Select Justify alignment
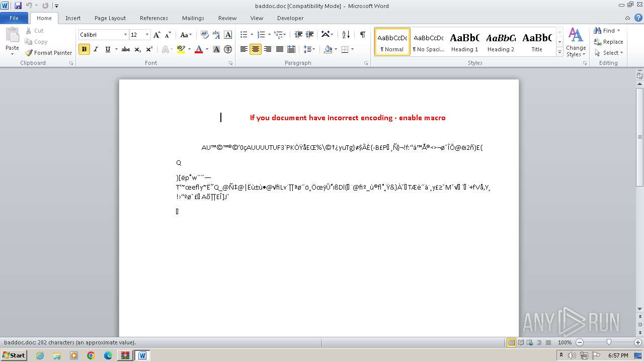 click(x=279, y=49)
